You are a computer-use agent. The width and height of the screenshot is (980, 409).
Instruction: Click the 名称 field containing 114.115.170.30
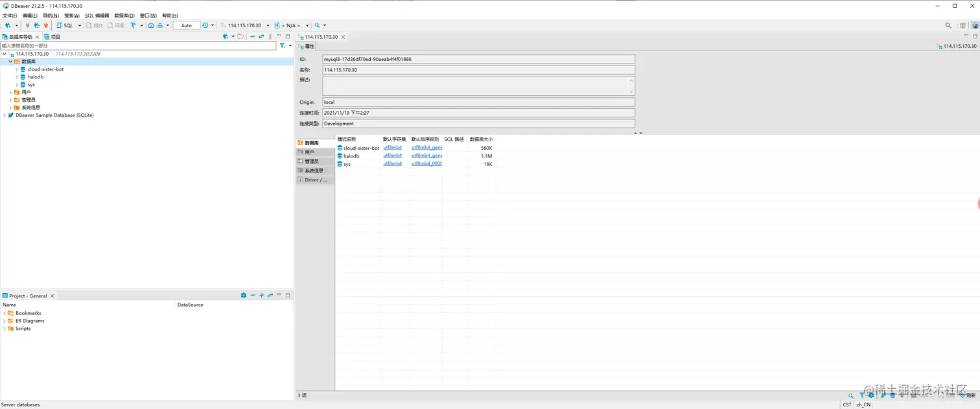(x=478, y=70)
